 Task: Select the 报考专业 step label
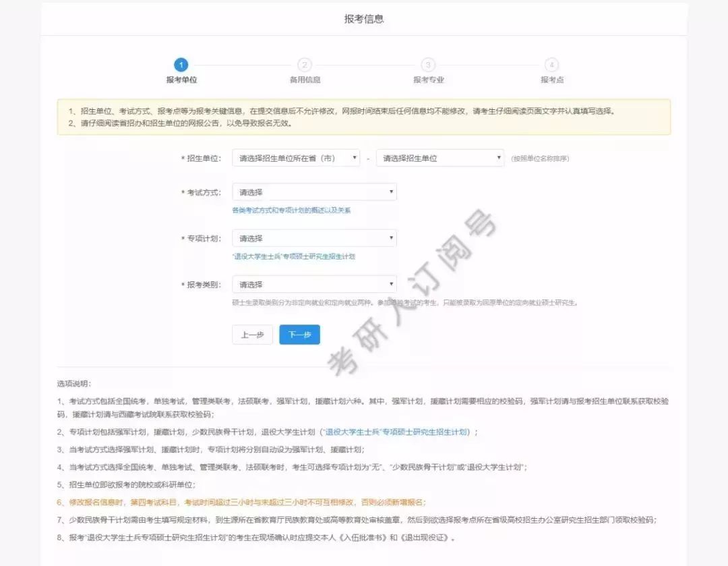(x=429, y=80)
